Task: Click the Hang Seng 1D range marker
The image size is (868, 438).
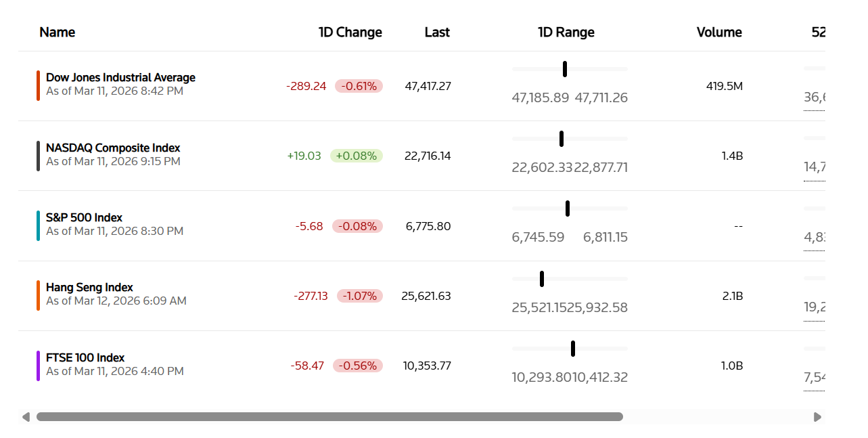Action: tap(541, 278)
